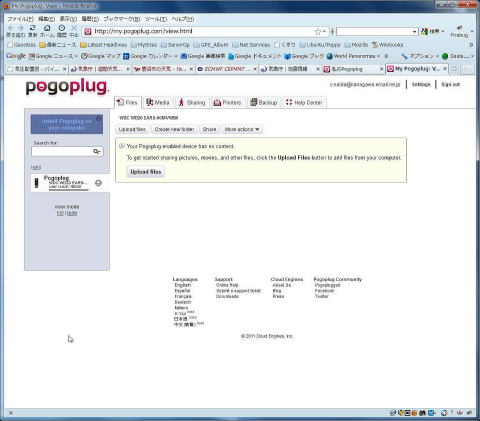Expand the More actions dropdown
The width and height of the screenshot is (480, 421).
point(242,129)
